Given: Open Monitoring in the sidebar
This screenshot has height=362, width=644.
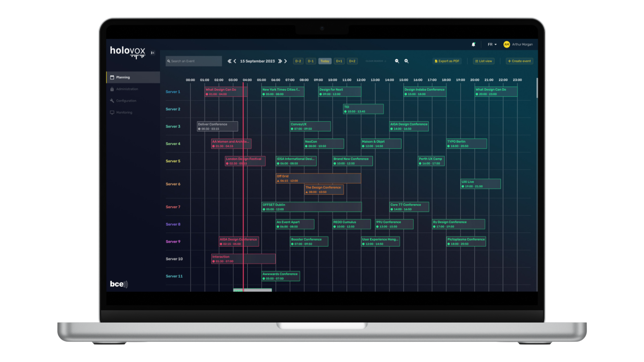Looking at the screenshot, I should coord(124,113).
